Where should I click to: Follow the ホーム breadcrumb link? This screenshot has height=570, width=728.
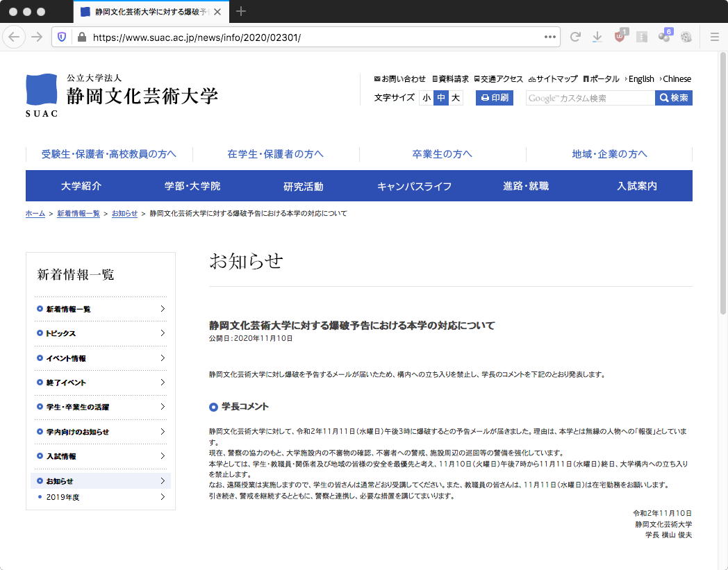(35, 214)
